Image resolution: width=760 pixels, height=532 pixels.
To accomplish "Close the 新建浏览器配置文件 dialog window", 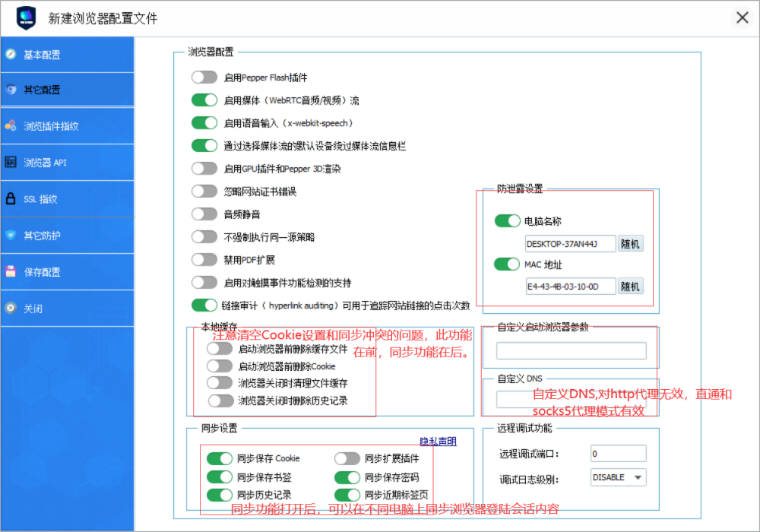I will point(742,18).
